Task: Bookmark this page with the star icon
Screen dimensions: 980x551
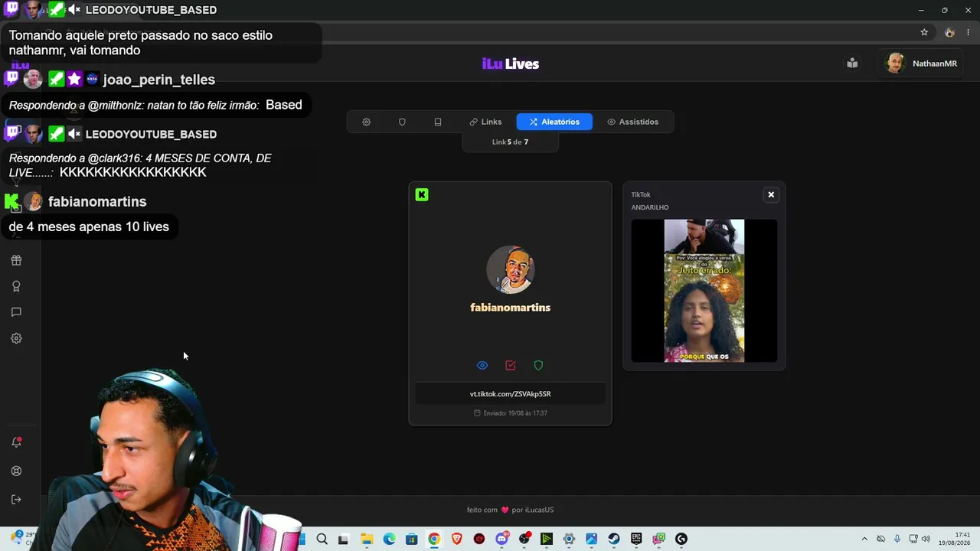Action: [x=924, y=32]
